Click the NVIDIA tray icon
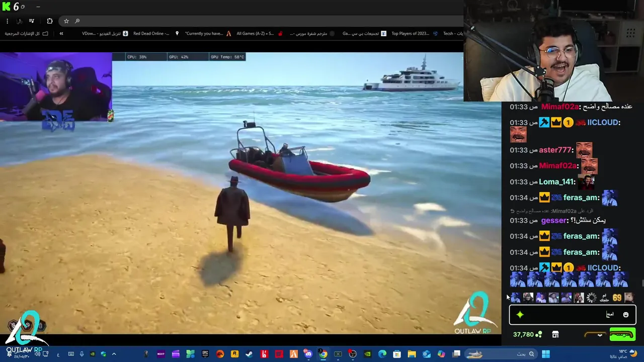Viewport: 644px width, 362px height. [93, 354]
